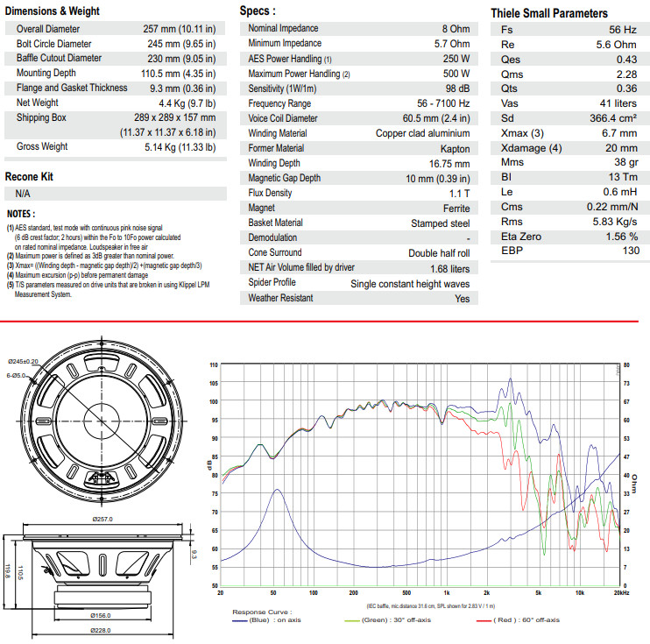650x644 pixels.
Task: Click the Maximum Power Handling value "500 W"
Action: [x=456, y=74]
